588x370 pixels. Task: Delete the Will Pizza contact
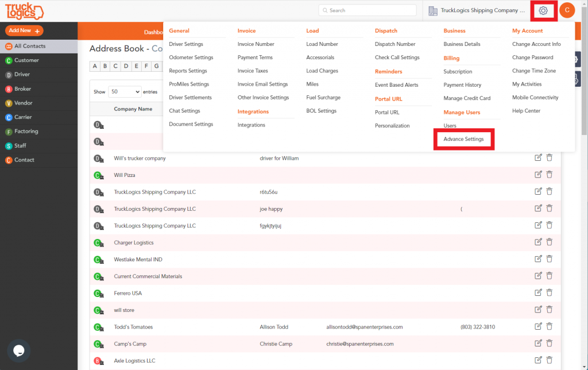550,175
